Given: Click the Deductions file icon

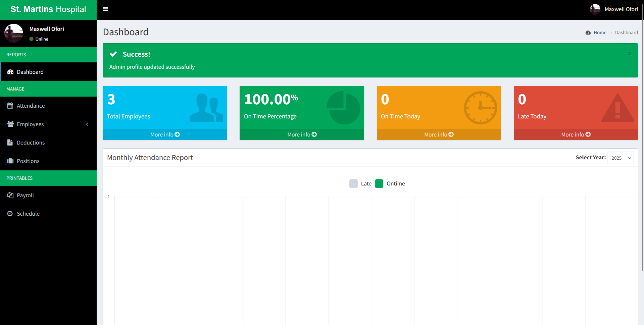Looking at the screenshot, I should point(10,143).
